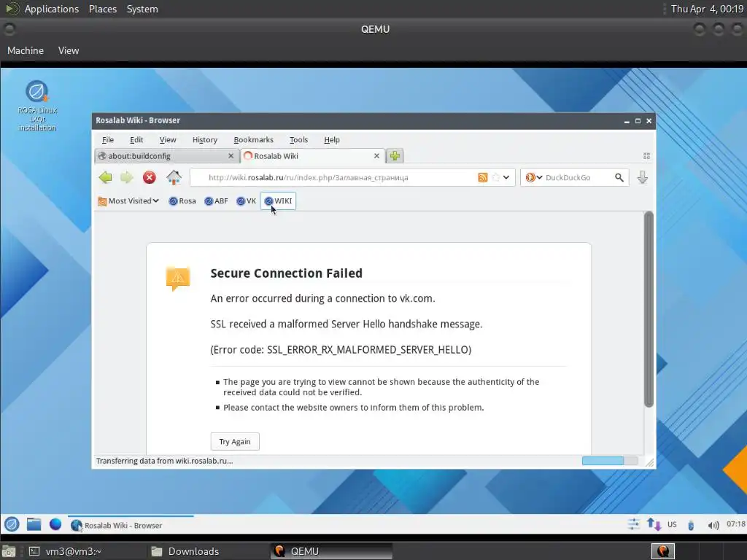The image size is (747, 560).
Task: Close the about:buildconfig tab
Action: (231, 156)
